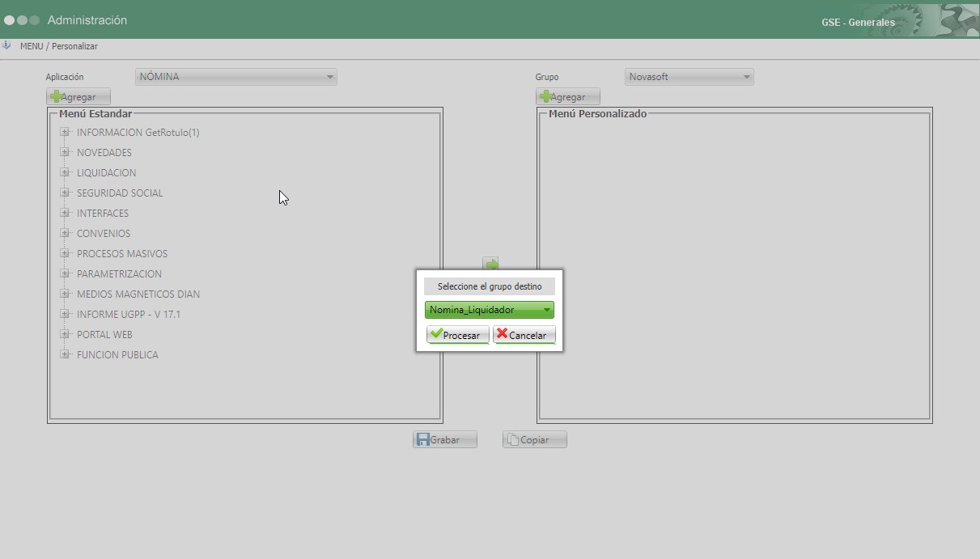Expand the LIQUIDACION tree node
This screenshot has height=559, width=980.
point(65,172)
